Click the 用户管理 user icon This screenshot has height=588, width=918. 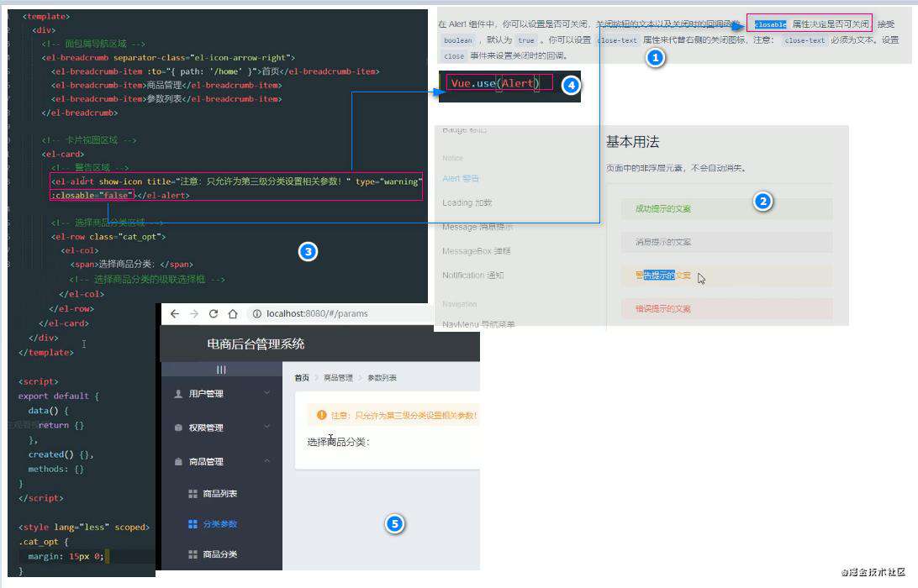(x=178, y=394)
